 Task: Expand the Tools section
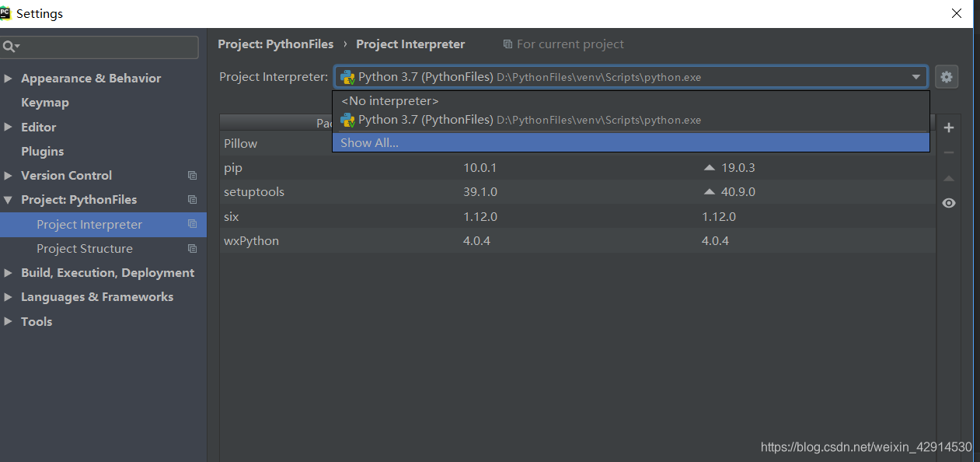pyautogui.click(x=8, y=321)
